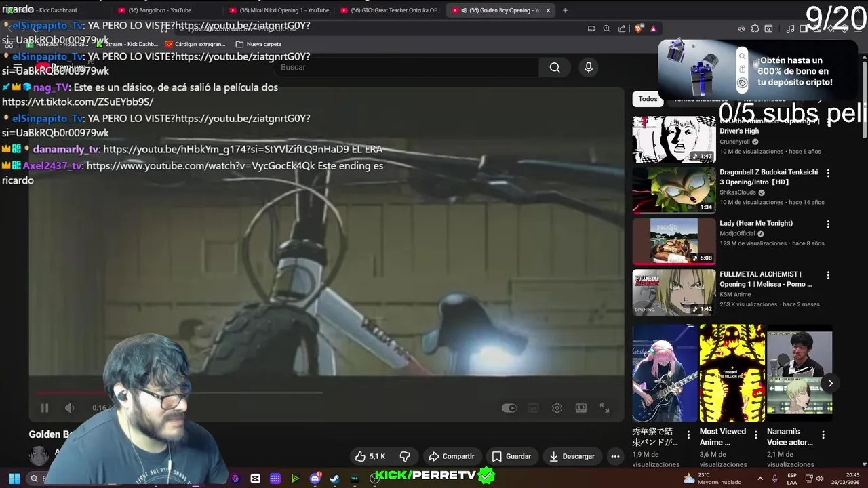Open Discord from the taskbar
Screen dimensions: 868x488
pyautogui.click(x=315, y=479)
